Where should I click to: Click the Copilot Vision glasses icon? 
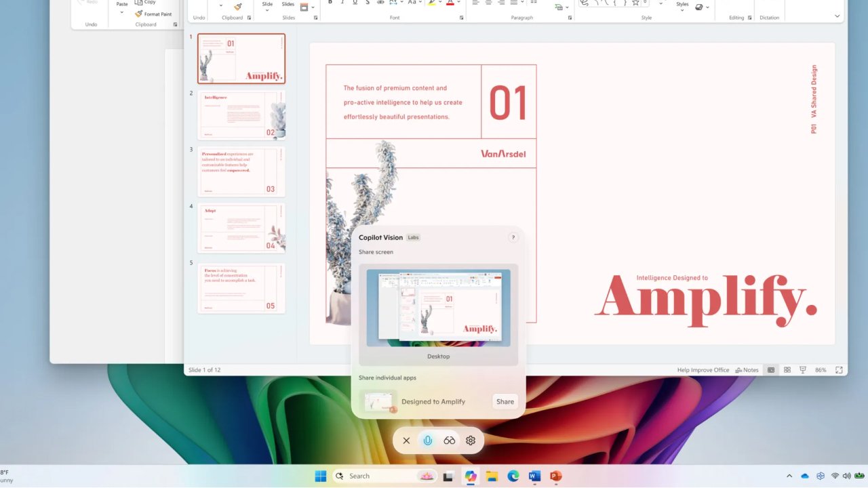449,441
